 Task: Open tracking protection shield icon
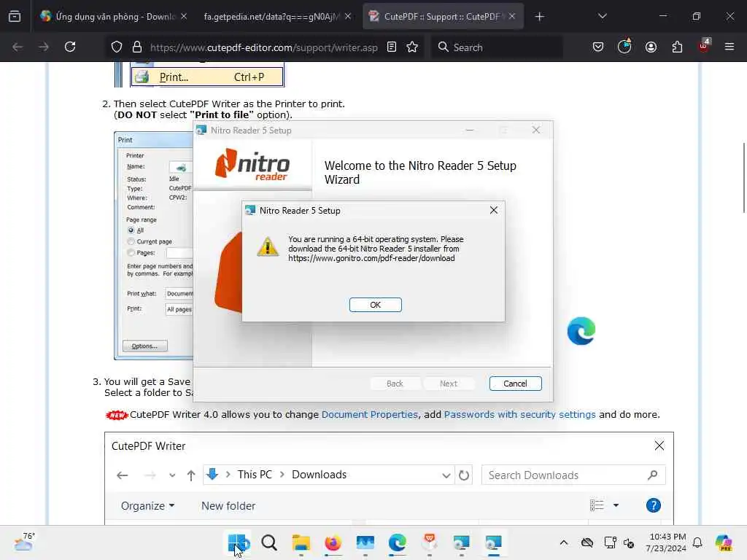coord(117,47)
